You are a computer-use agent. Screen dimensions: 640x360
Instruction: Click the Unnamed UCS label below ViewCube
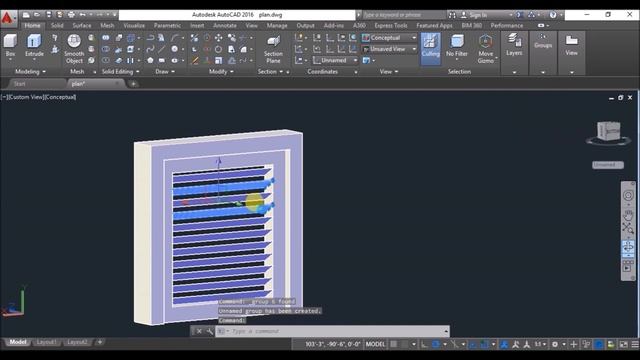tap(608, 165)
